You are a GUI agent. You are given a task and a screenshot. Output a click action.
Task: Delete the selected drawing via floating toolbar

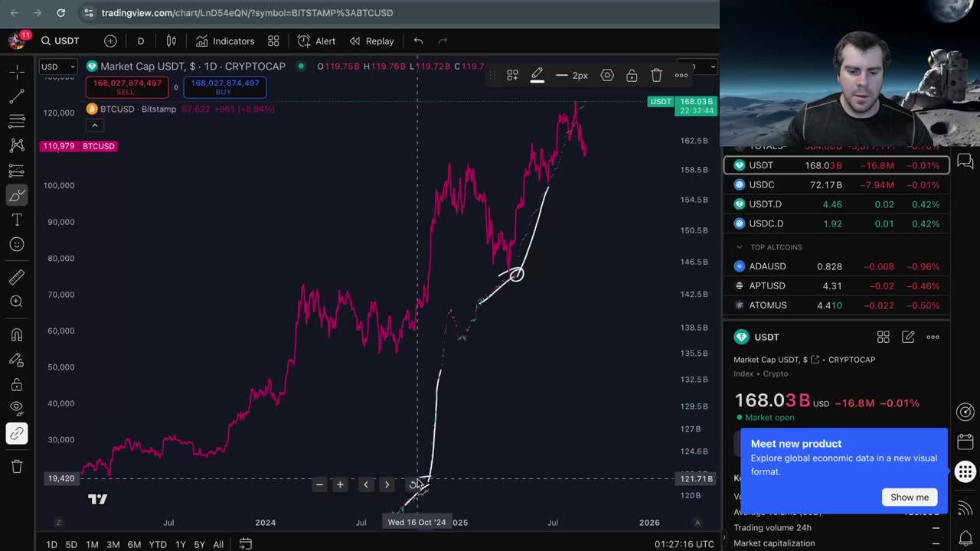[656, 75]
